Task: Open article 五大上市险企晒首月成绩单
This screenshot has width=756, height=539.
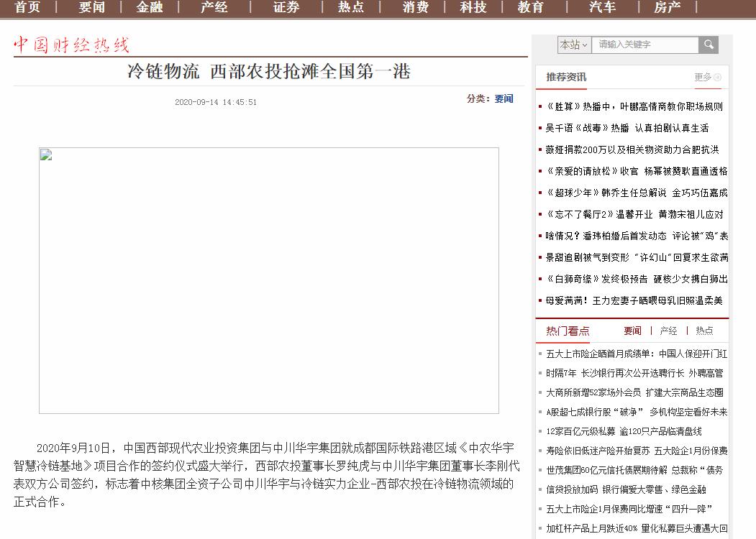Action: tap(637, 354)
